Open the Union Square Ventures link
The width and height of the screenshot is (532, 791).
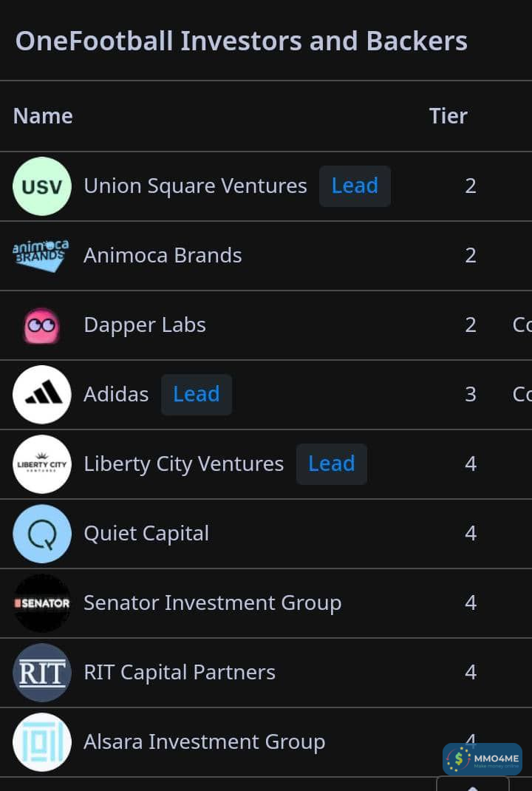point(195,186)
